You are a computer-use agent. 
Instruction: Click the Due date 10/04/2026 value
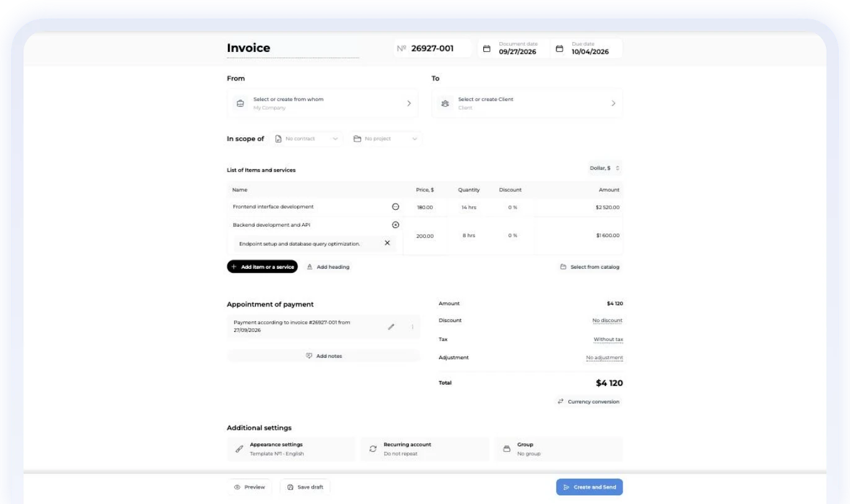tap(590, 52)
